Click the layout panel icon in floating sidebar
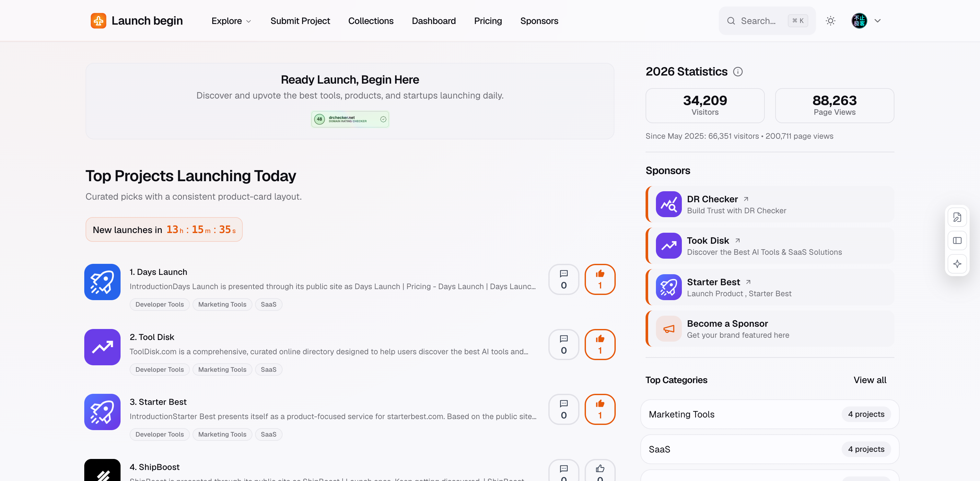This screenshot has width=980, height=481. 957,240
